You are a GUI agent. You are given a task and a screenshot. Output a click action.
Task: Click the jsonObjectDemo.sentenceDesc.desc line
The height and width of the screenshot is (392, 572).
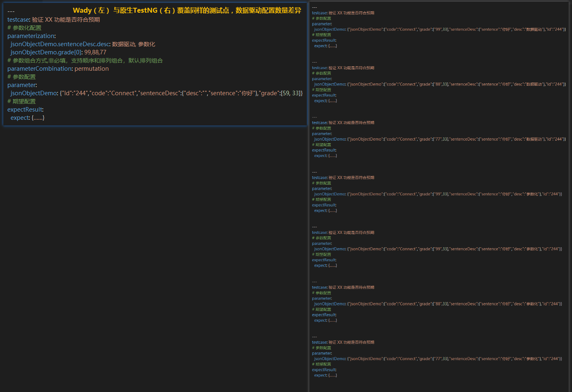(83, 44)
